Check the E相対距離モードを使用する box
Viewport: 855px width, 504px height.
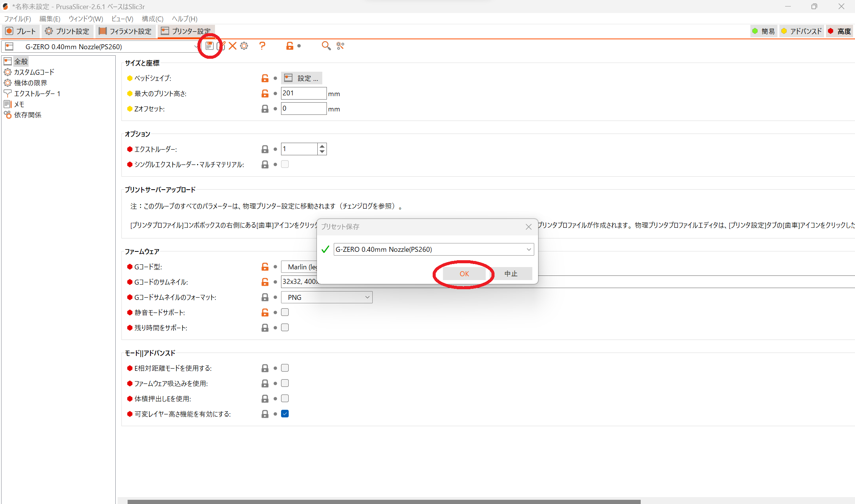click(285, 368)
